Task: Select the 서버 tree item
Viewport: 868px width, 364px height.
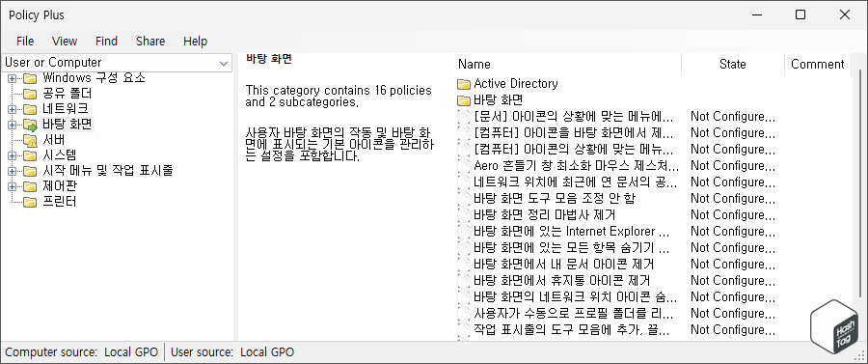Action: coord(54,140)
